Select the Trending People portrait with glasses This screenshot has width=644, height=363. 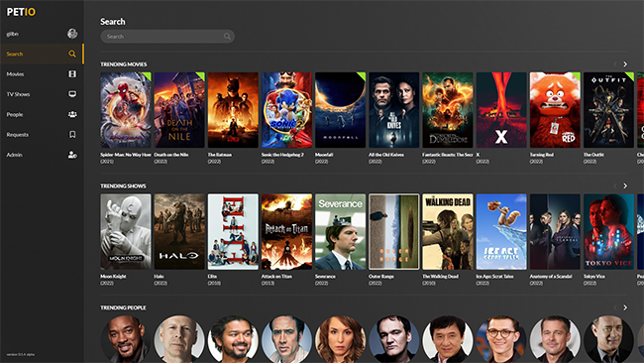click(x=501, y=339)
